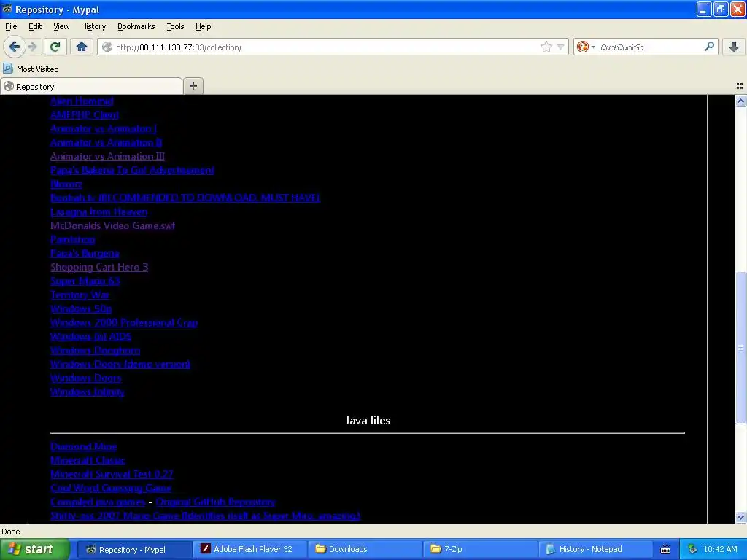The image size is (747, 560).
Task: Open the Windows Infinity link
Action: (x=88, y=392)
